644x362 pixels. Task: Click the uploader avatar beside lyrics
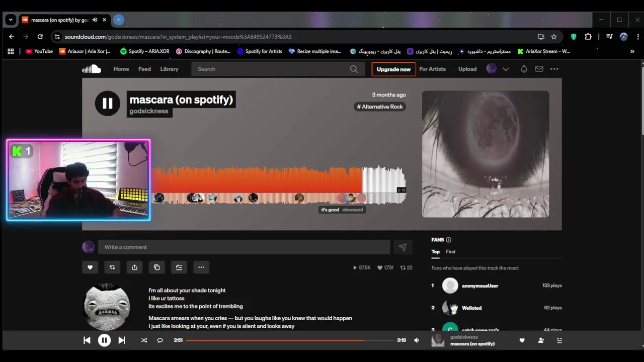point(107,307)
